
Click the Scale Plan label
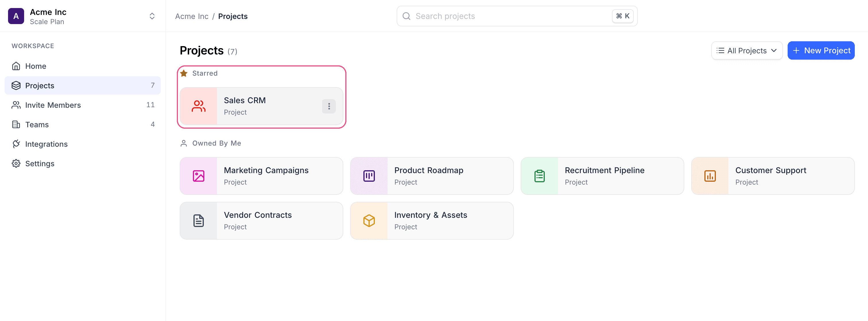pos(47,21)
